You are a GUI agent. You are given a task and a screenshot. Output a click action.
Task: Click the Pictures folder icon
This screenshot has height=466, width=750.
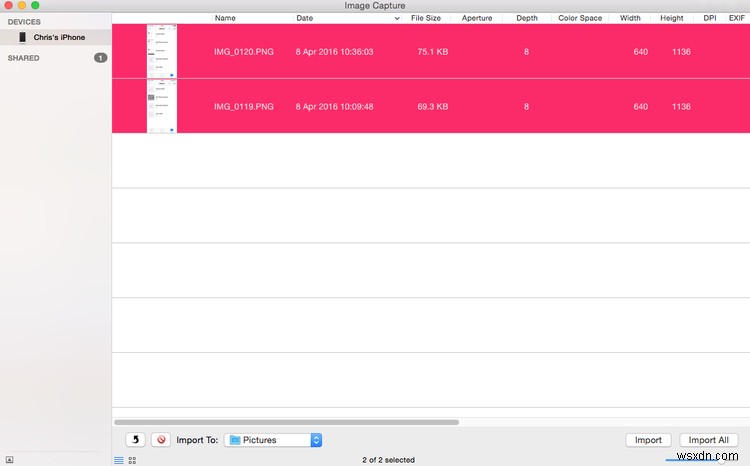point(235,440)
